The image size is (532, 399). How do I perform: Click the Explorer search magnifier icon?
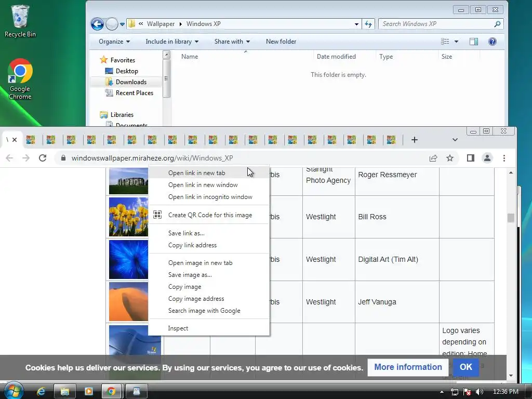(497, 24)
